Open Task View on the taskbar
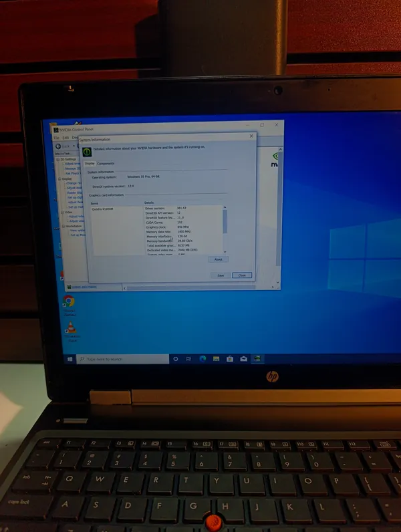The image size is (401, 532). coord(189,359)
